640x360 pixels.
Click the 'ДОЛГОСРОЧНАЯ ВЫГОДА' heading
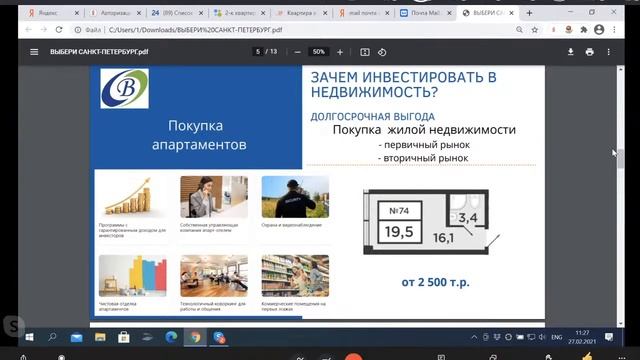click(373, 117)
